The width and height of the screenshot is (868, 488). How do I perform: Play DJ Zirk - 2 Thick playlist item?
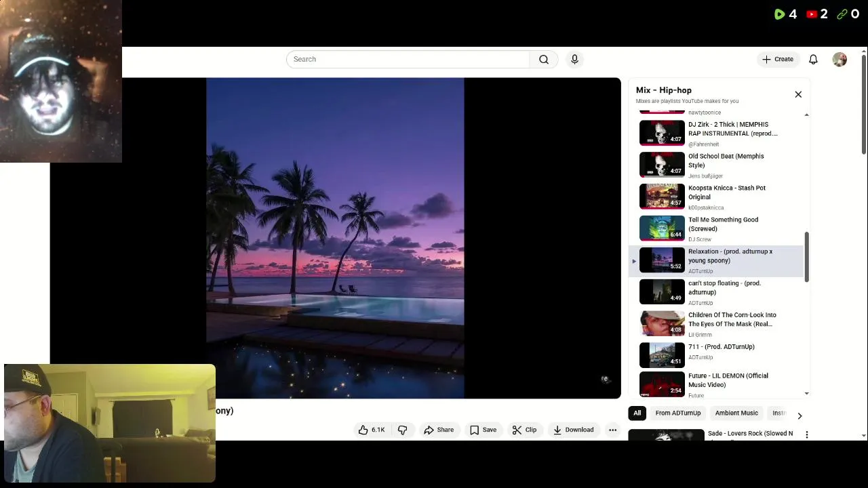pos(717,134)
